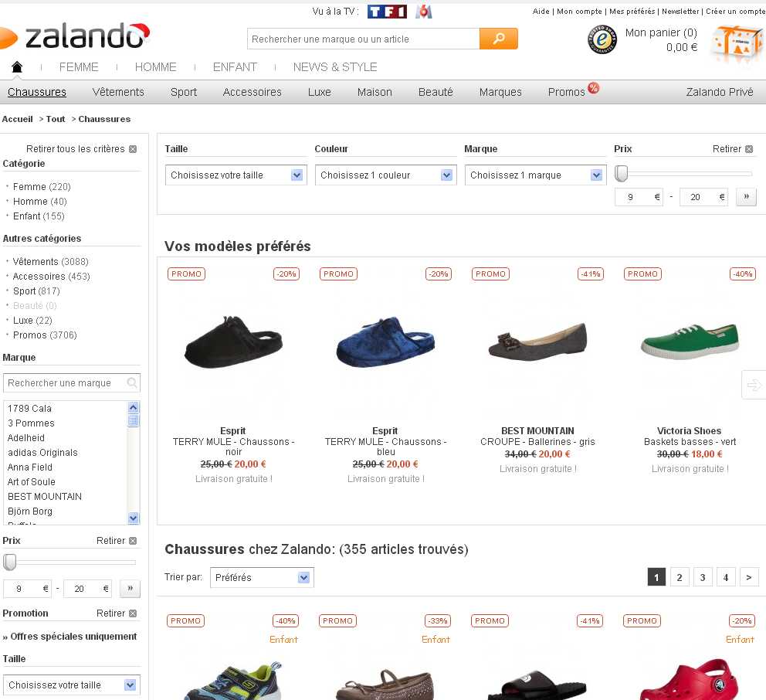Go to results page 2
The image size is (766, 700).
click(x=680, y=577)
